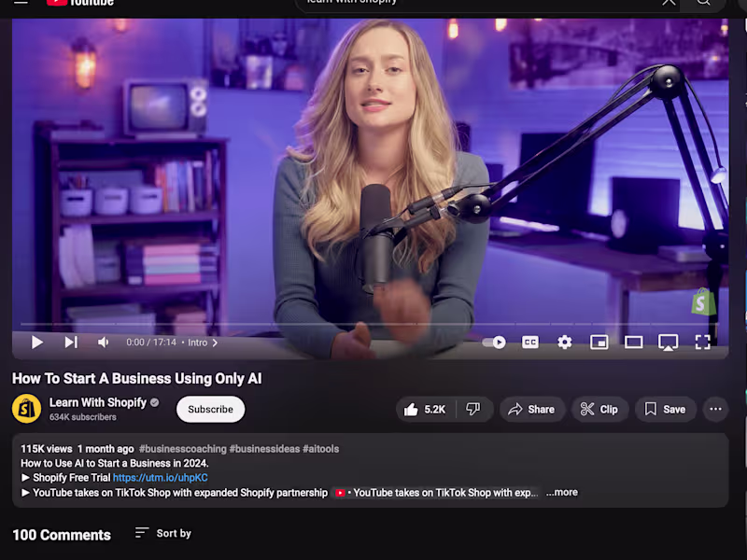Expand description with ...more
Screen dimensions: 747x560
point(562,493)
